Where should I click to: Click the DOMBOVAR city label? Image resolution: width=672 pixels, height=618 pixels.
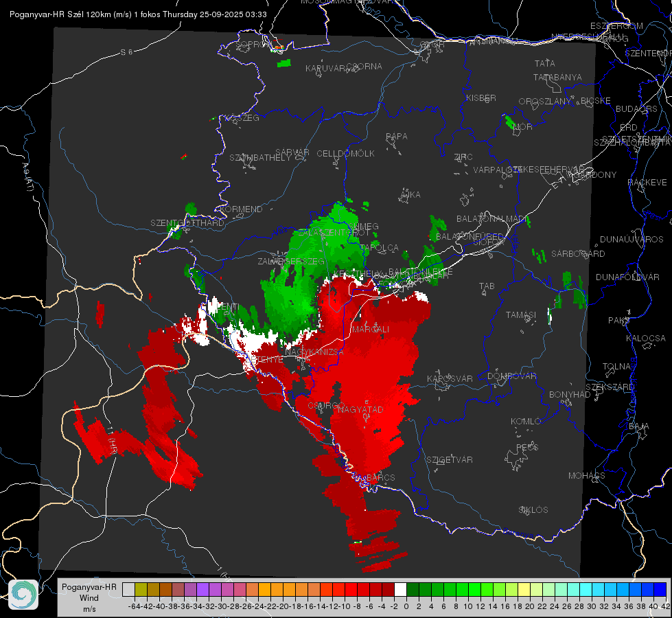[x=511, y=376]
